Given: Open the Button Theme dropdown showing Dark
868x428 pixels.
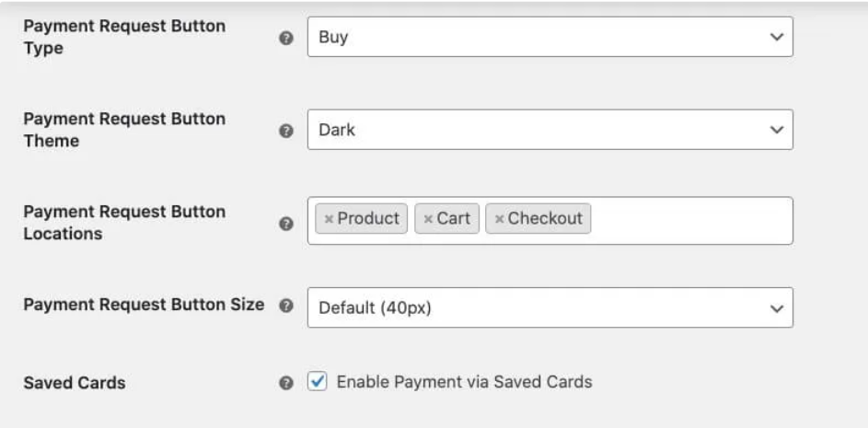Looking at the screenshot, I should pyautogui.click(x=550, y=130).
